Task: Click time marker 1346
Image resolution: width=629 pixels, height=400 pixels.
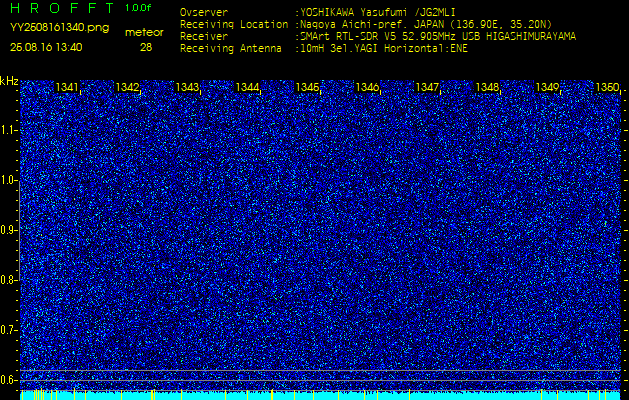Action: point(367,87)
